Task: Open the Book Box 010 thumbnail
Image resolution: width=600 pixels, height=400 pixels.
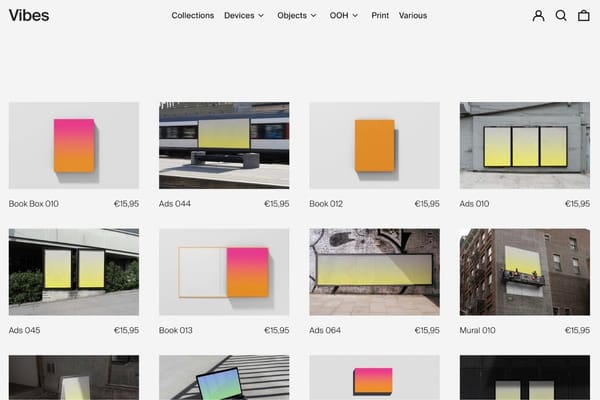Action: (74, 145)
